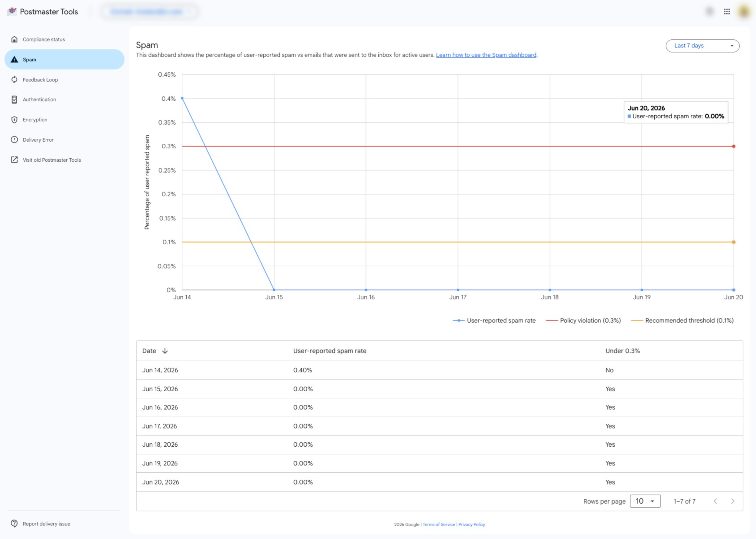Select the Spam sidebar item
Viewport: 756px width, 539px height.
point(64,59)
